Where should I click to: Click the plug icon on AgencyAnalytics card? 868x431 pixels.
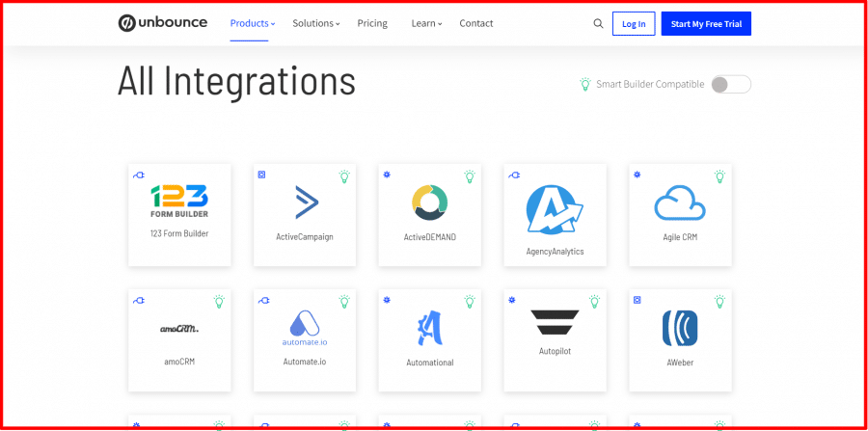pos(514,175)
